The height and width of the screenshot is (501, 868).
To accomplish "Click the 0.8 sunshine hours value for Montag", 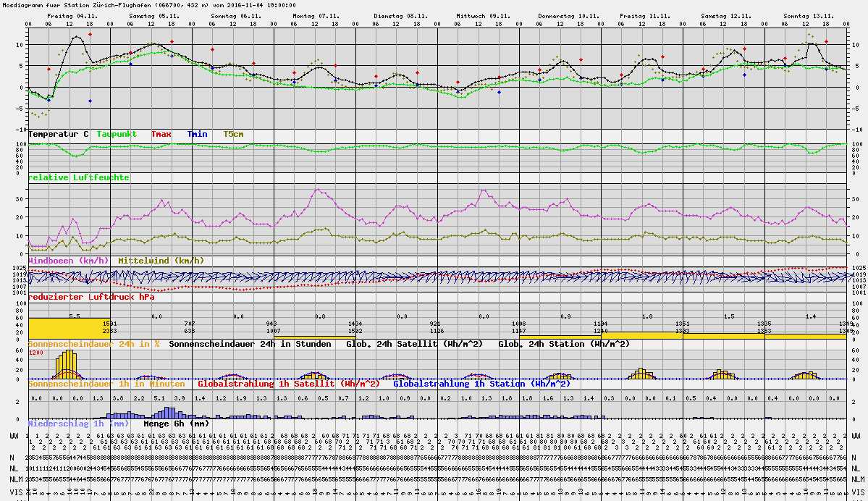I will (320, 316).
